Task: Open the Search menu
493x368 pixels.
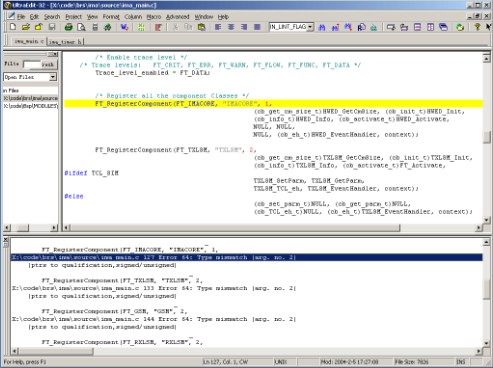Action: pos(52,17)
